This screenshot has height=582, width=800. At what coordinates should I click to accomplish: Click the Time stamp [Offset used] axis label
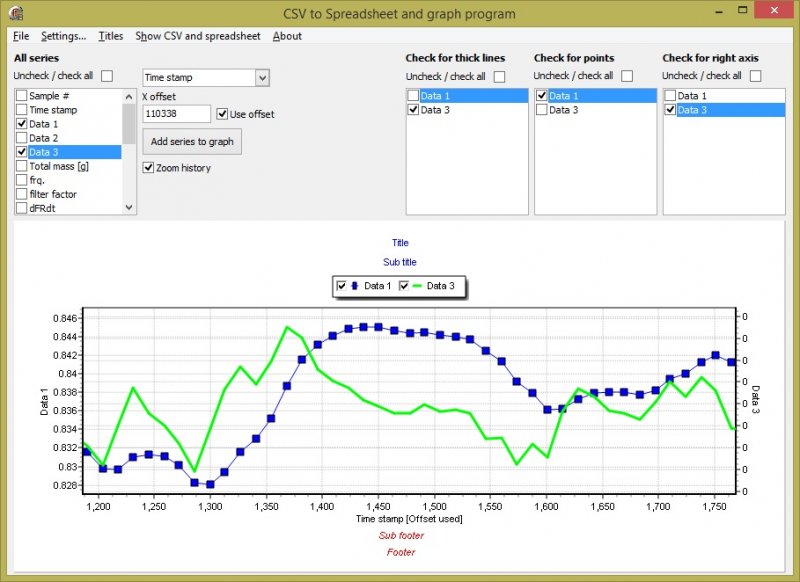(x=409, y=519)
